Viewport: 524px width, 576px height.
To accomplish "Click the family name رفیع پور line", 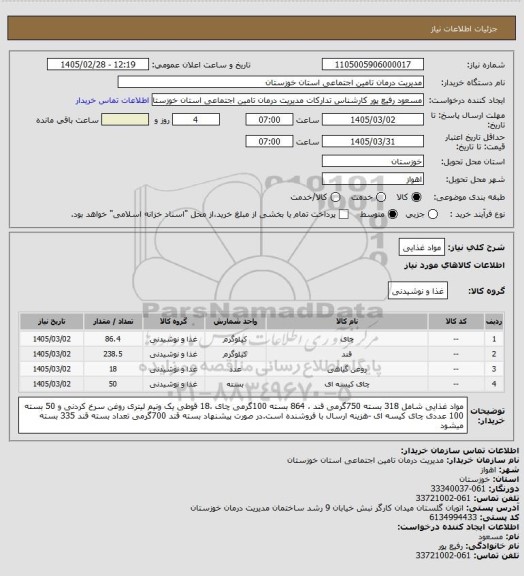I will (x=478, y=546).
